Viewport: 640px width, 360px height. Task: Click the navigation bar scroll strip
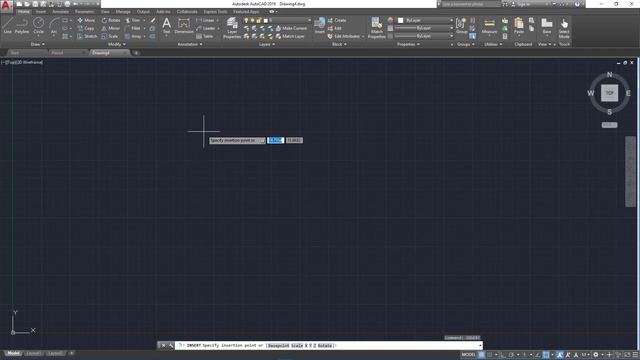coord(630,171)
